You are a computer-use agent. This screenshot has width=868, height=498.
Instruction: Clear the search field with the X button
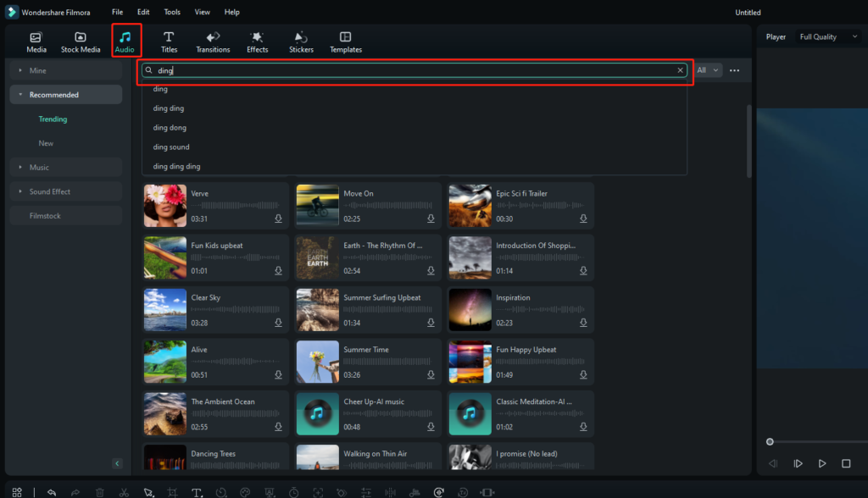(x=680, y=70)
